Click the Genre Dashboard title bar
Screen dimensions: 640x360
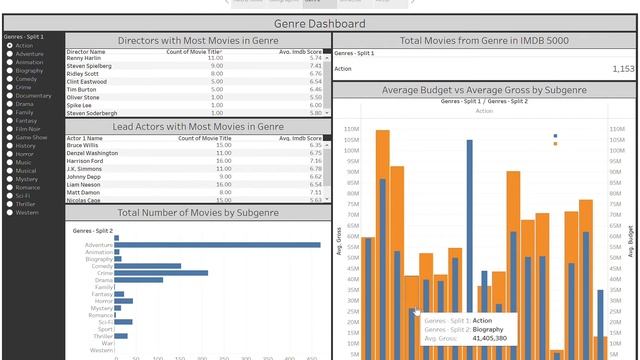tap(320, 24)
